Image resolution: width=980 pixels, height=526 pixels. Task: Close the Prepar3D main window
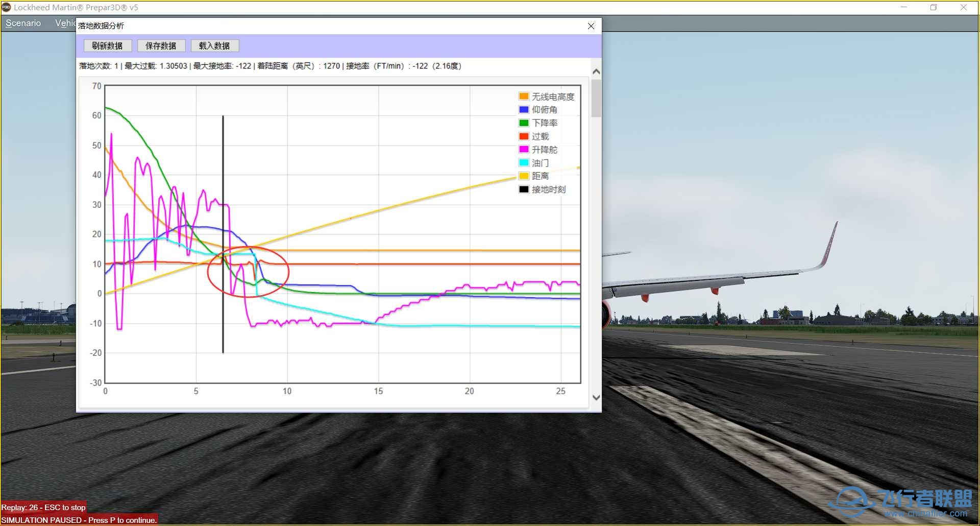[964, 7]
